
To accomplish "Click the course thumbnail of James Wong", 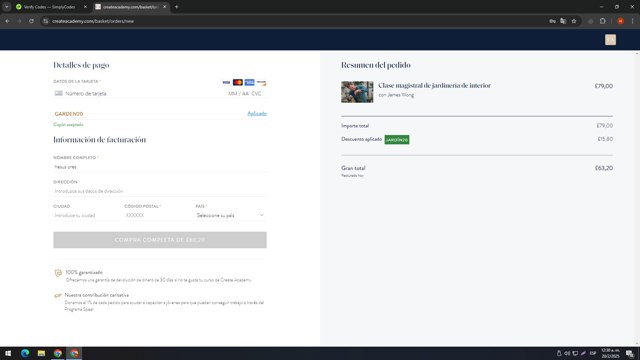I will pos(357,92).
